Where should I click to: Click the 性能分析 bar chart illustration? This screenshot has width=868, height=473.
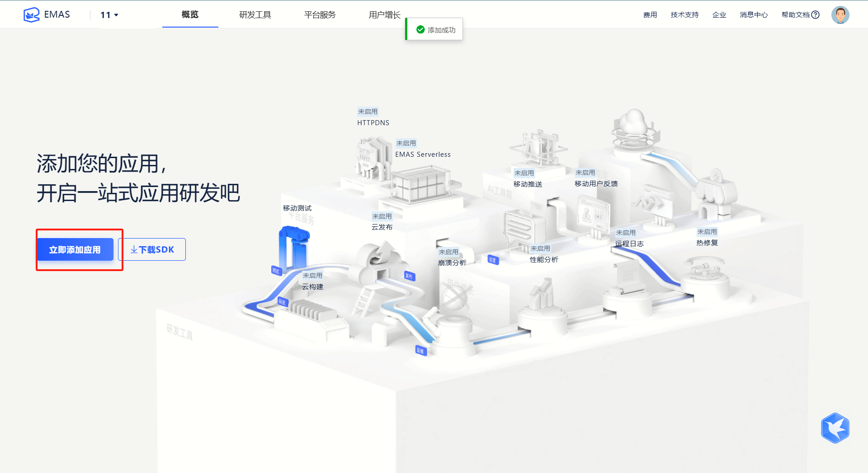point(542,294)
